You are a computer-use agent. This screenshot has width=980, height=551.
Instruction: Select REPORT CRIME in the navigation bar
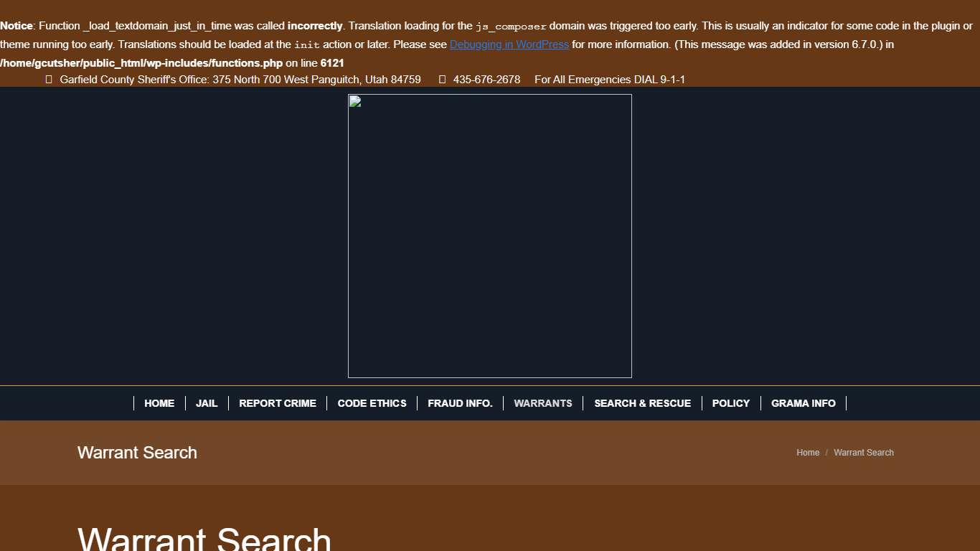click(278, 403)
